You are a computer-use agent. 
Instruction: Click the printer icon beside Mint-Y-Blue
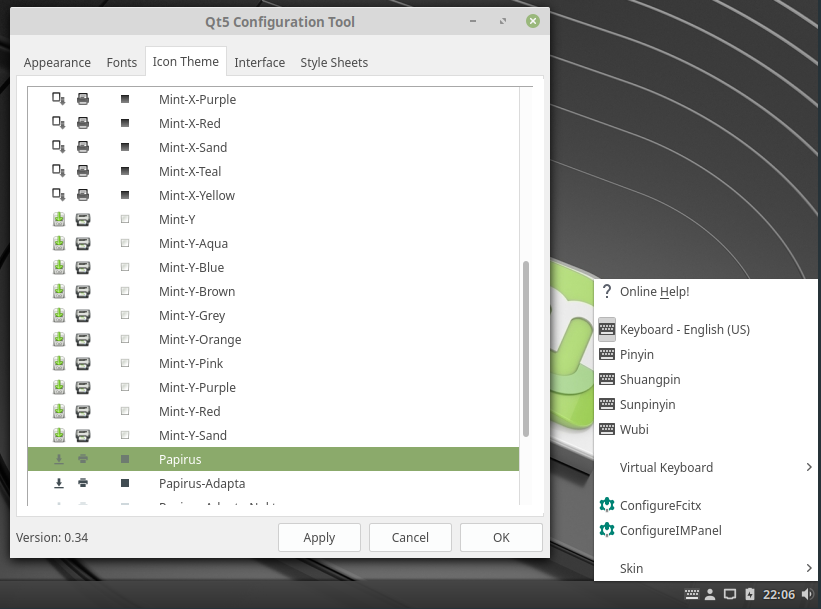83,267
